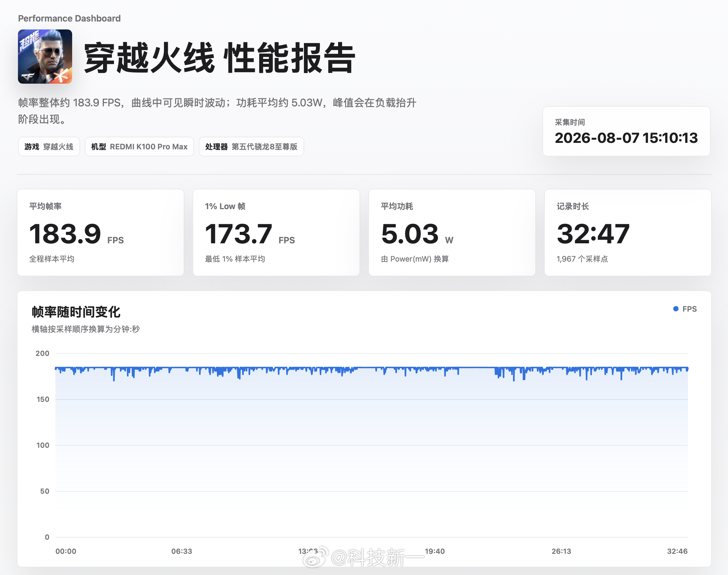Click the "穿越火线 性能报告" page title
The height and width of the screenshot is (575, 728).
219,58
